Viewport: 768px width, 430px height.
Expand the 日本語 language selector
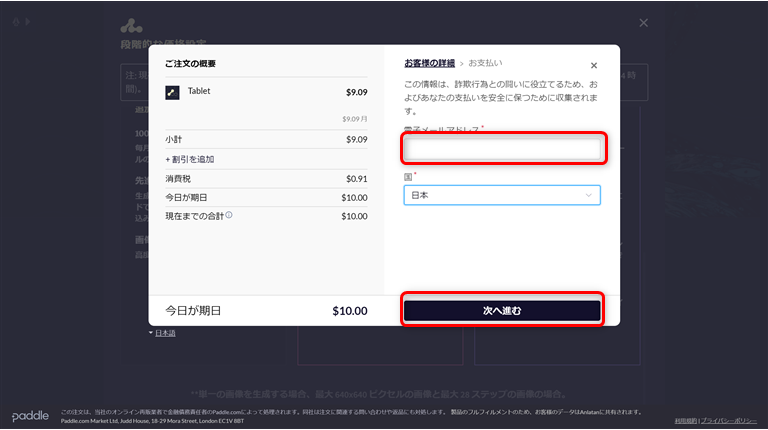tap(162, 333)
